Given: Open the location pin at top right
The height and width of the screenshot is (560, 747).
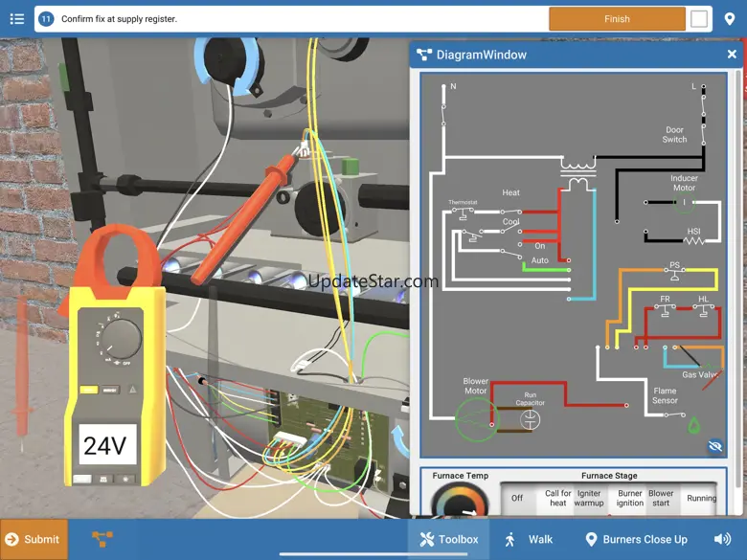Looking at the screenshot, I should (730, 19).
